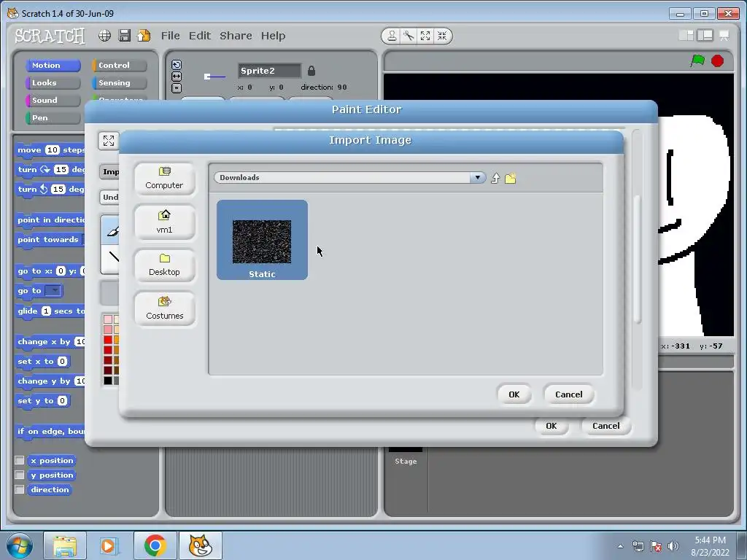This screenshot has height=560, width=747.
Task: Select the Control block category
Action: 120,65
